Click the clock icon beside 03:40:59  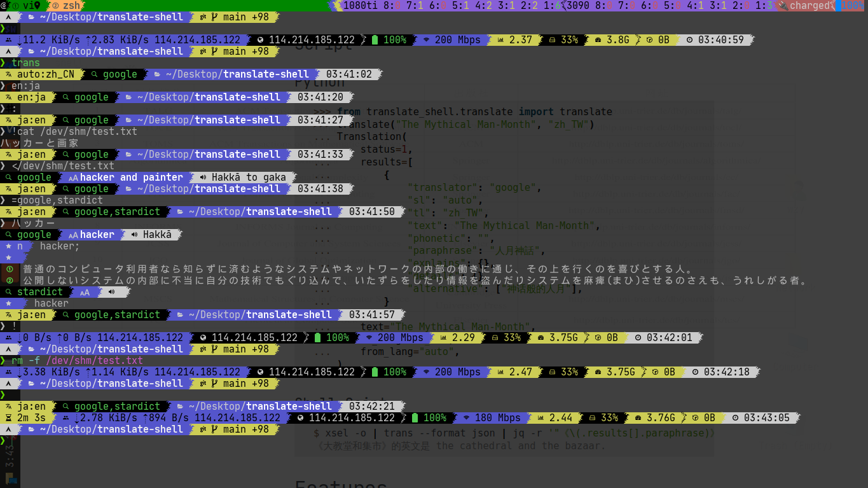point(690,39)
